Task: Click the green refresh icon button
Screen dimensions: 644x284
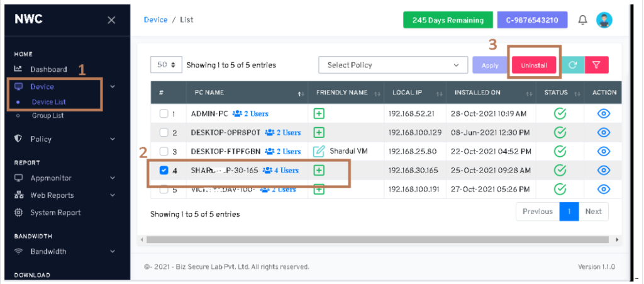Action: point(572,65)
